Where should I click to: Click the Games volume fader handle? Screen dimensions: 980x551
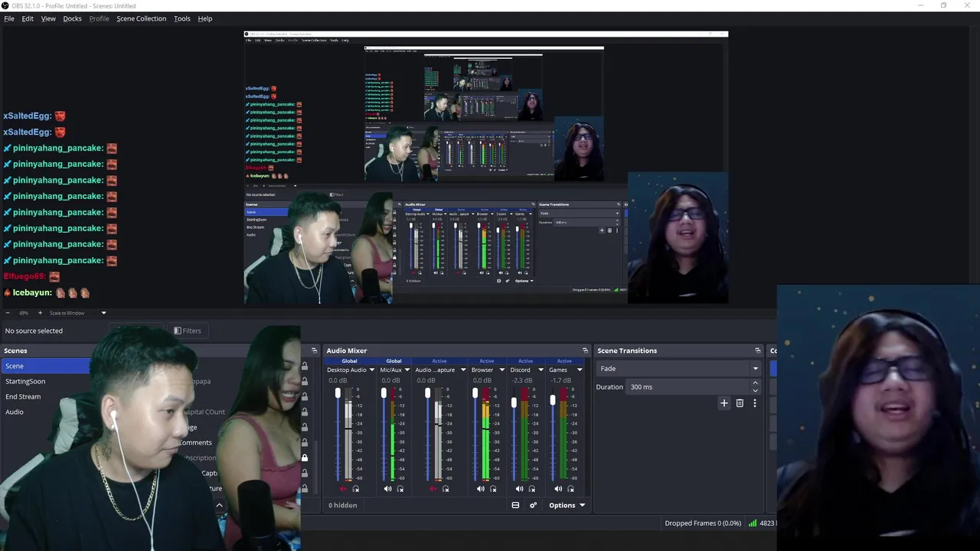pos(553,400)
